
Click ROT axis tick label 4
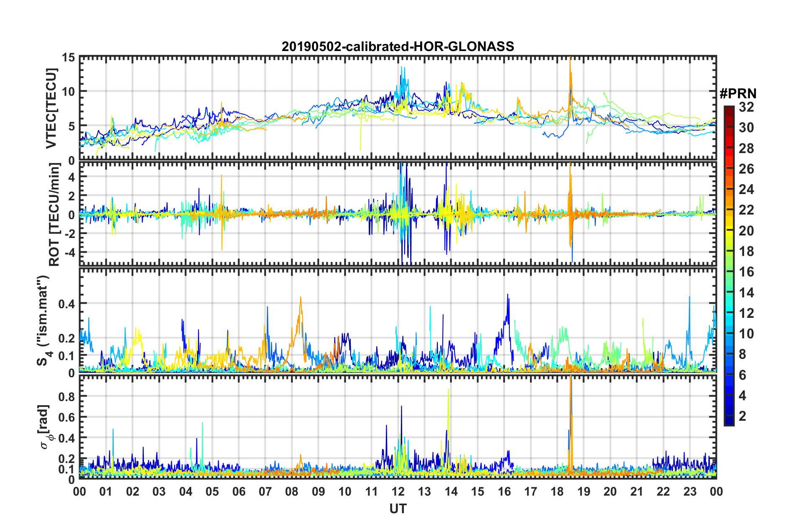tap(72, 177)
